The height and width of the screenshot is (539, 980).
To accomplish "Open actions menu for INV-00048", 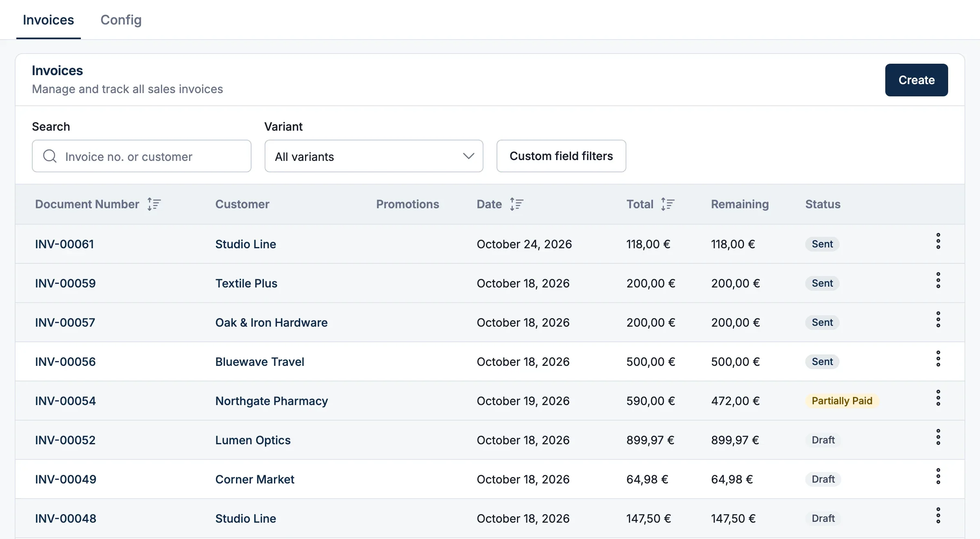I will click(x=938, y=516).
